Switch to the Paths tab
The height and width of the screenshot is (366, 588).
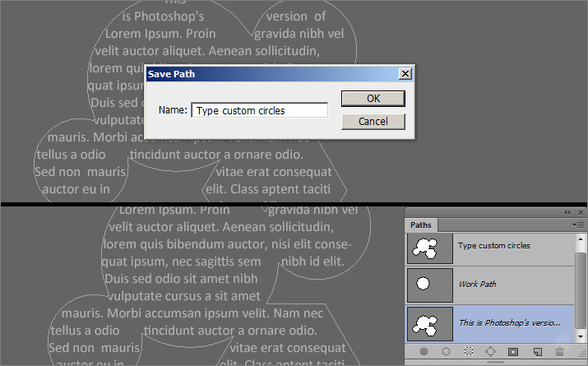click(x=421, y=225)
